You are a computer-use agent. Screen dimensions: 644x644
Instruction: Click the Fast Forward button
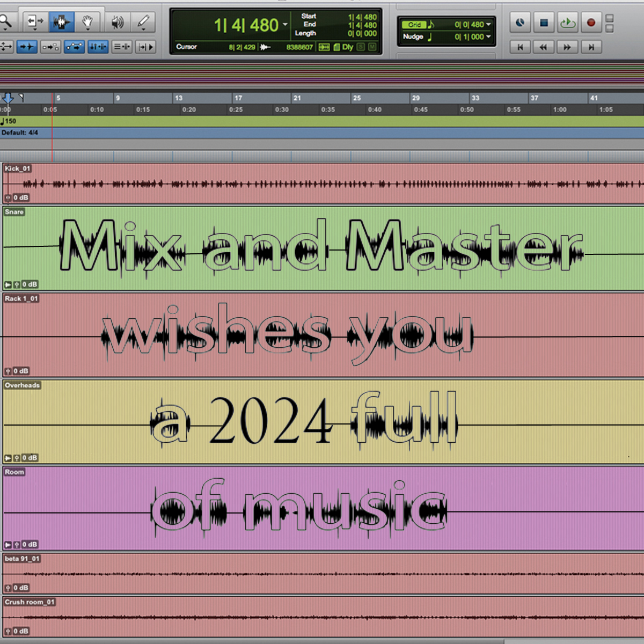click(x=567, y=47)
